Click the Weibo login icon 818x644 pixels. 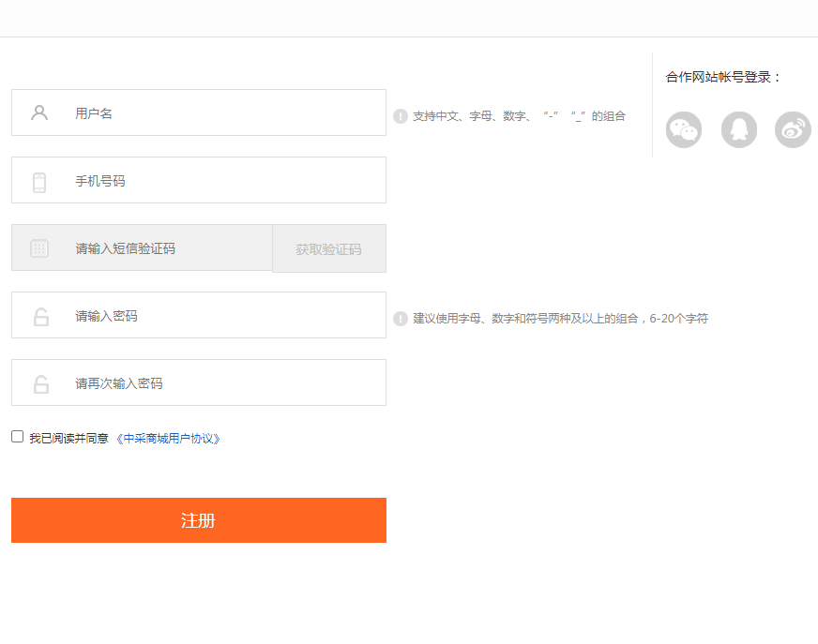click(x=793, y=129)
